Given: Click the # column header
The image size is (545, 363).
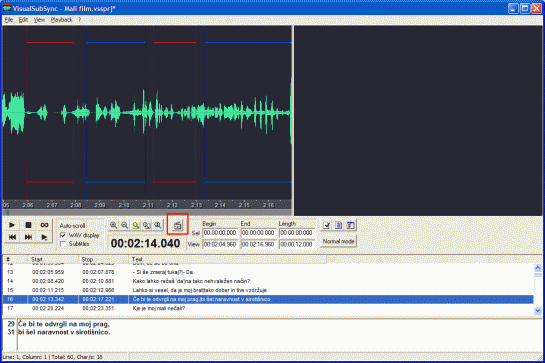Looking at the screenshot, I should pos(15,259).
